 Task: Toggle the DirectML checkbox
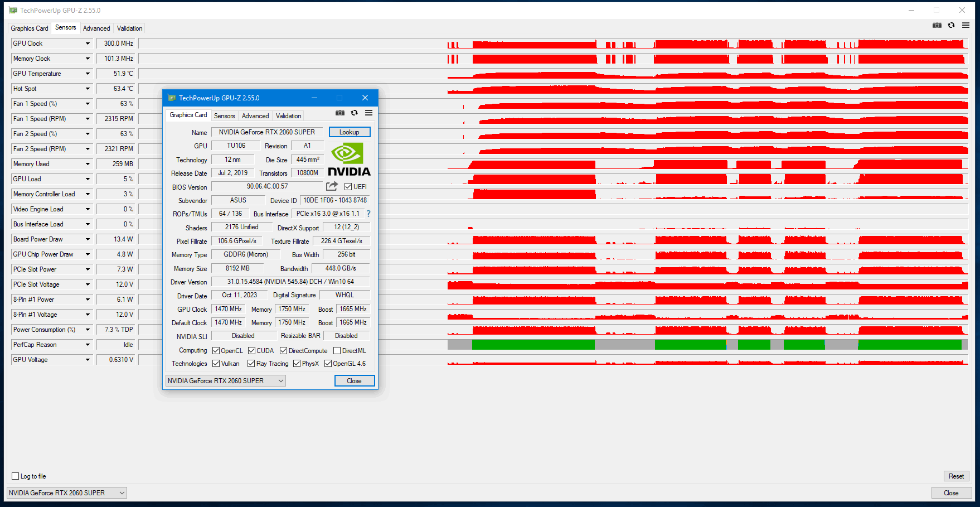point(337,351)
